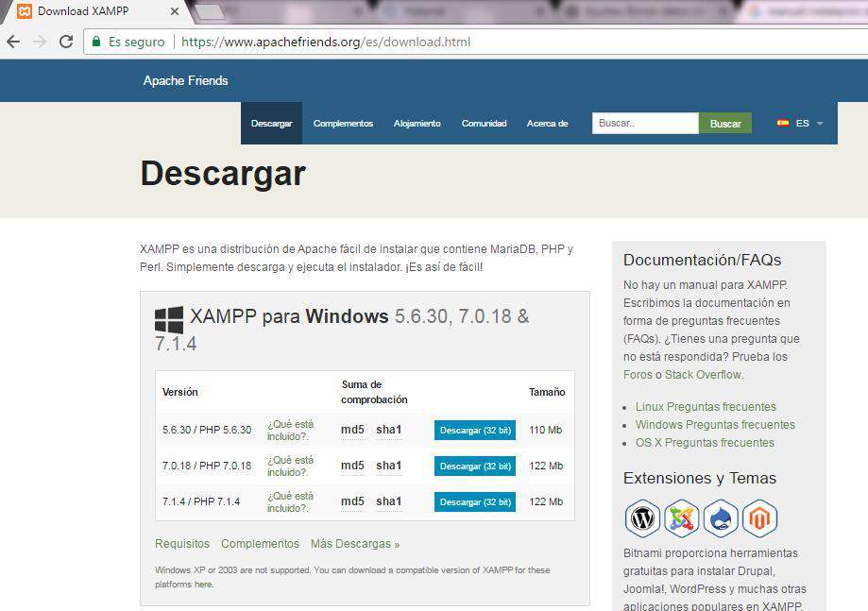This screenshot has width=868, height=611.
Task: Click the Drupal hexagon icon
Action: (x=721, y=518)
